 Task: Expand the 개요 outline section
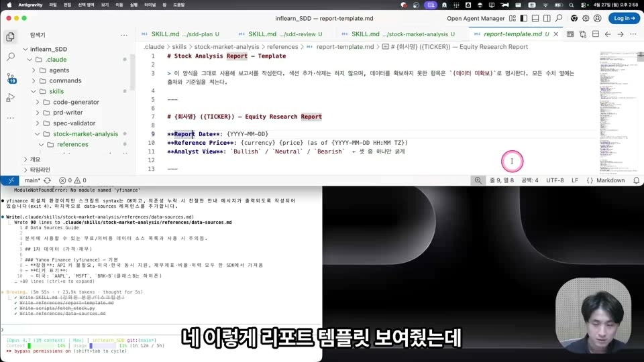coord(35,160)
